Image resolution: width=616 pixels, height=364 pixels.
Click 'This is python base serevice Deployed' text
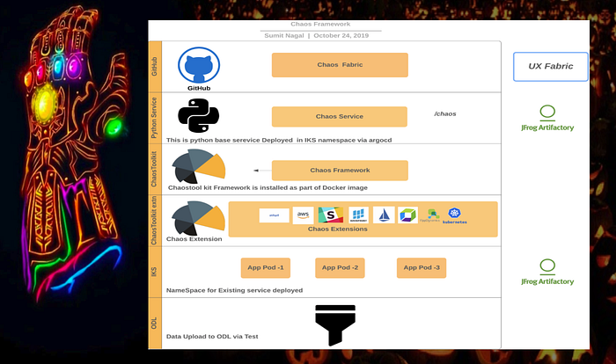pos(230,140)
